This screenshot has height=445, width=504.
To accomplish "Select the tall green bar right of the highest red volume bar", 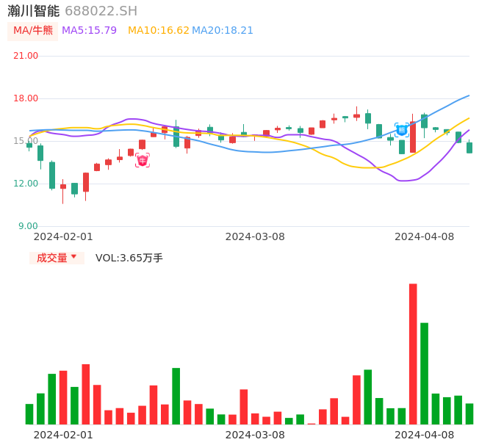I will coord(425,373).
